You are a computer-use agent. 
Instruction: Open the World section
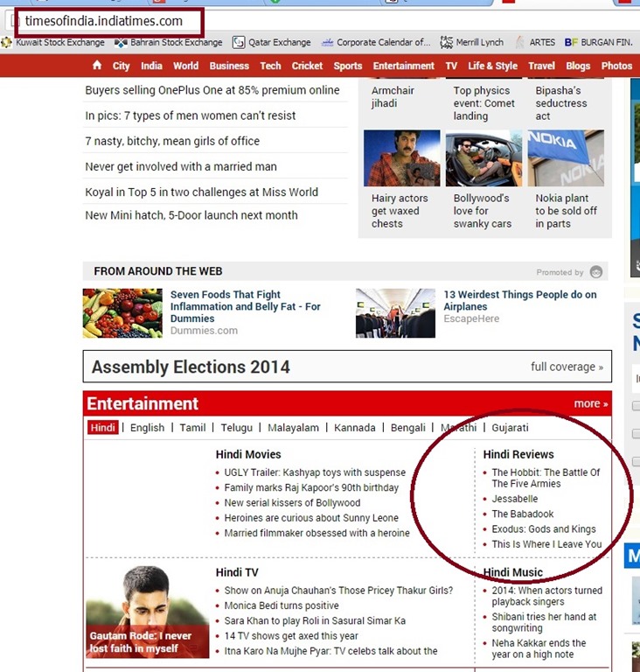tap(185, 66)
